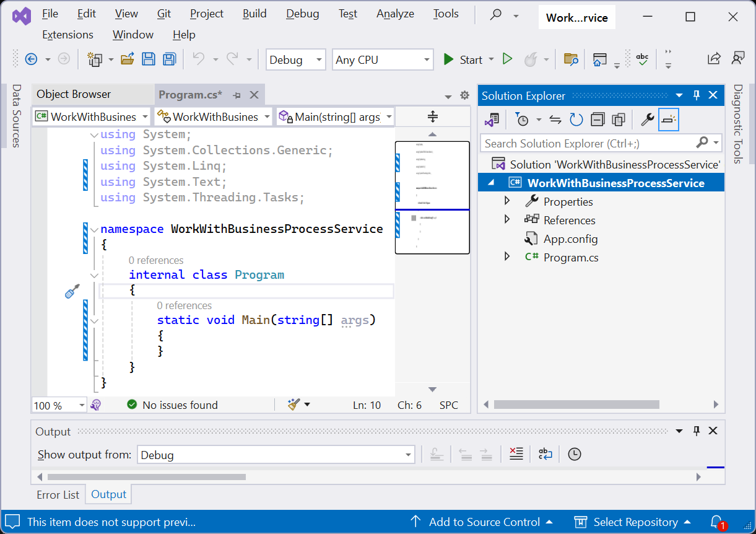Click the Save All icon
The height and width of the screenshot is (534, 756).
tap(169, 59)
